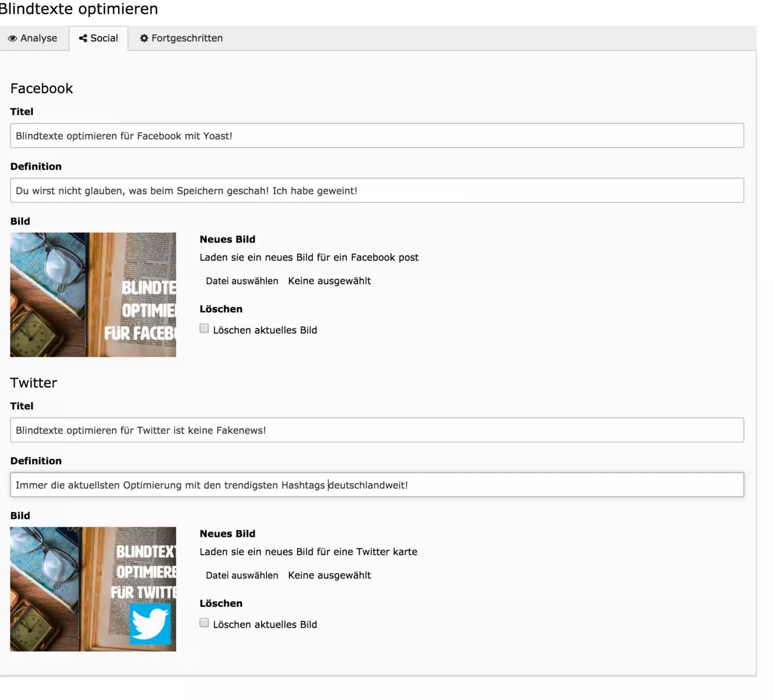Click the share icon on Social tab
The width and height of the screenshot is (774, 700).
pos(83,38)
